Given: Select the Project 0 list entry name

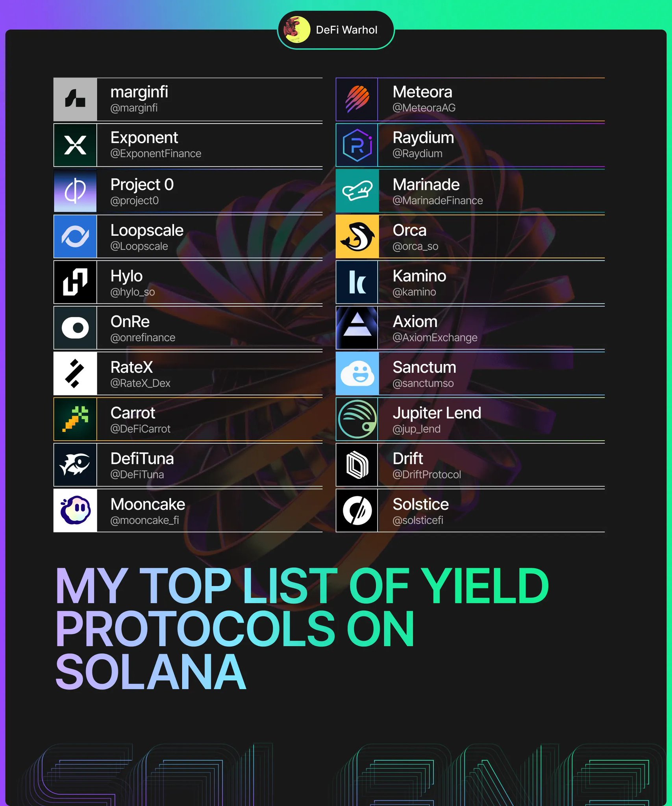Looking at the screenshot, I should pyautogui.click(x=142, y=185).
